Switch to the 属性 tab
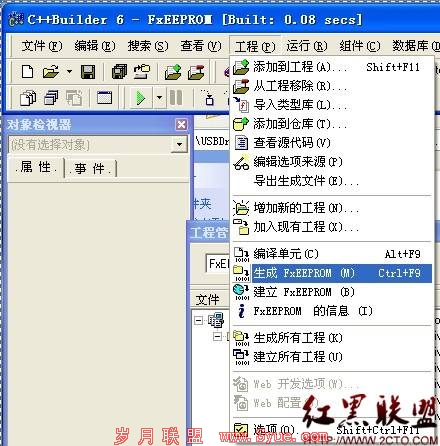Image resolution: width=440 pixels, height=446 pixels. point(36,167)
